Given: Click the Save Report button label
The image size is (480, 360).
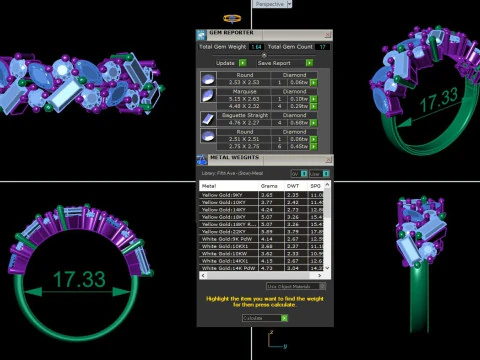Looking at the screenshot, I should click(x=274, y=63).
